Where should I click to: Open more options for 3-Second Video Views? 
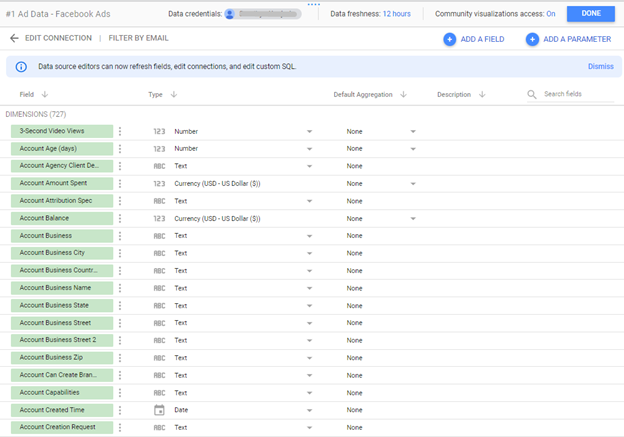tap(120, 131)
